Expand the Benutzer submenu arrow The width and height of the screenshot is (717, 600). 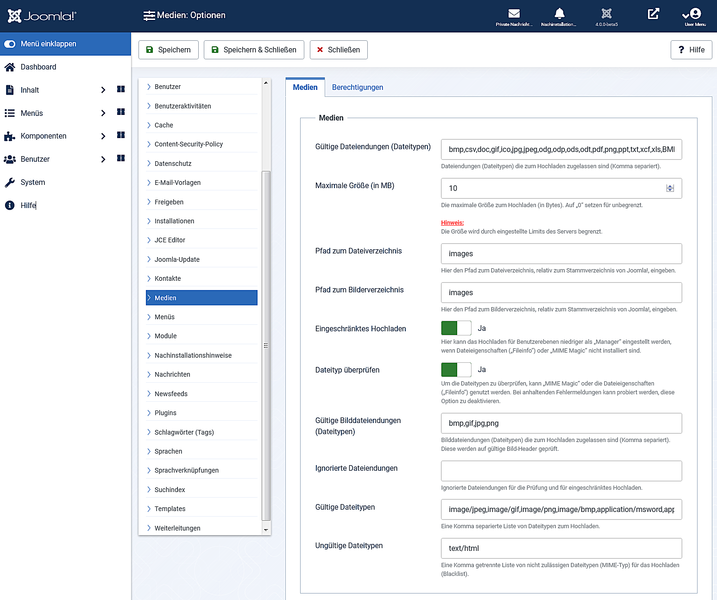click(103, 159)
